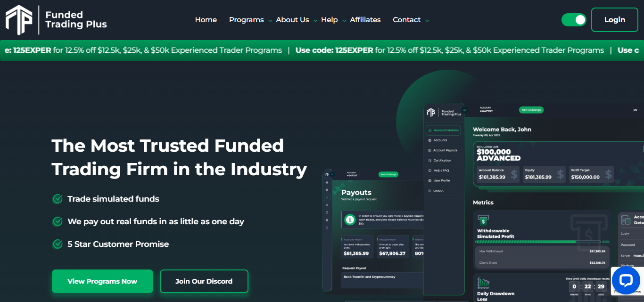Click Daily Drawdown Loss chart icon
Image resolution: width=644 pixels, height=302 pixels.
(x=483, y=283)
